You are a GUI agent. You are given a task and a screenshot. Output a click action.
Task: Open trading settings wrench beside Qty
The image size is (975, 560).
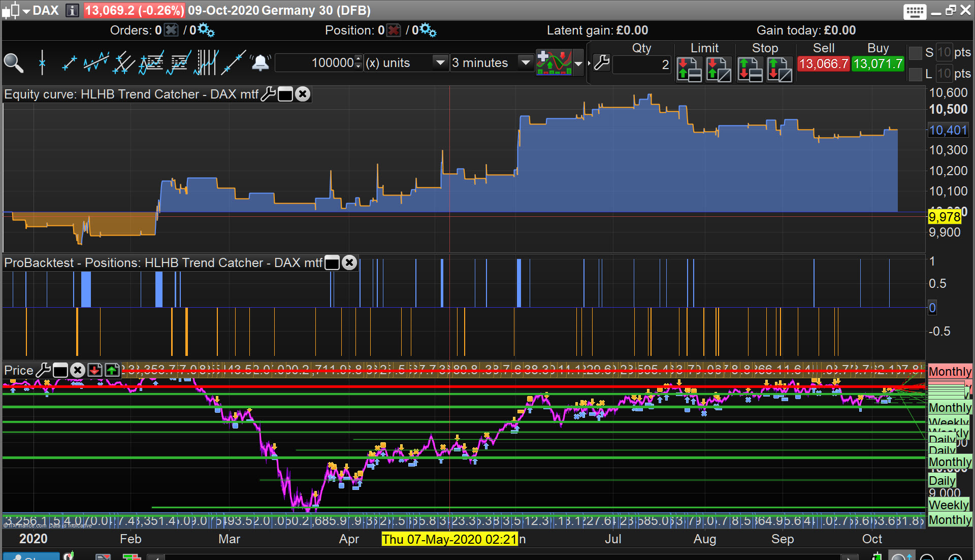click(x=601, y=63)
